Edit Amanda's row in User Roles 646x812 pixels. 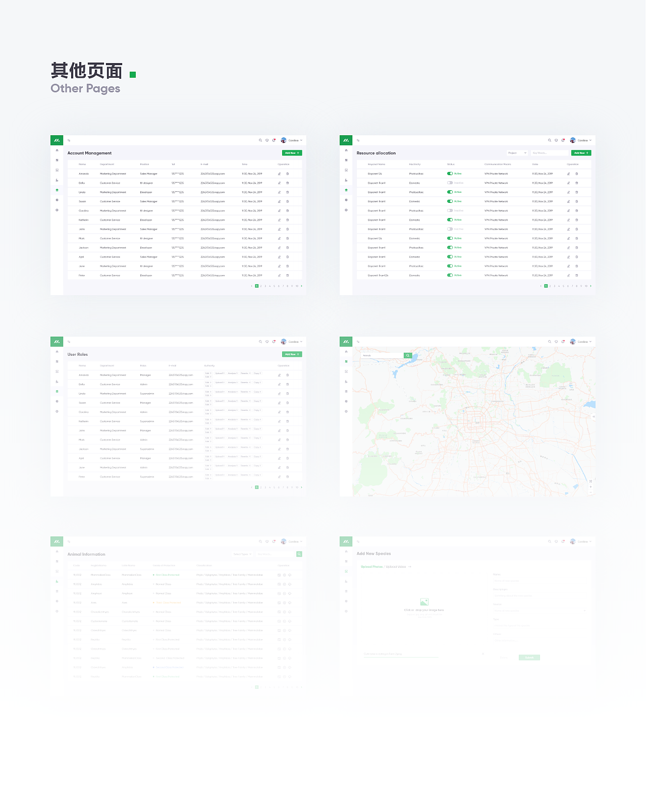279,375
